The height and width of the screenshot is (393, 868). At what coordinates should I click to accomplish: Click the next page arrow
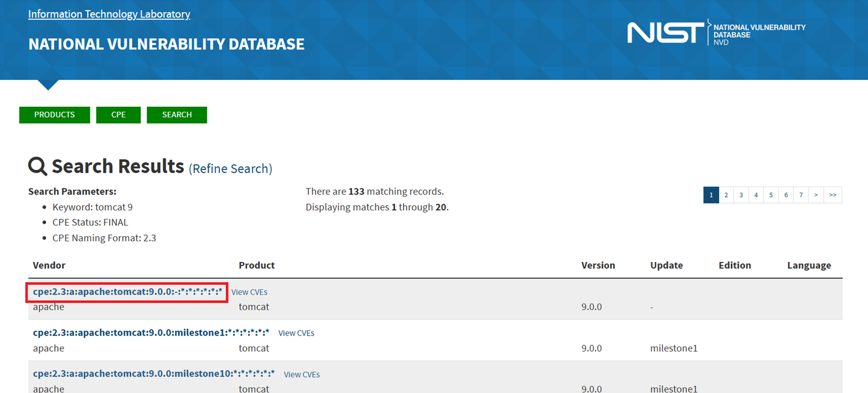[816, 195]
